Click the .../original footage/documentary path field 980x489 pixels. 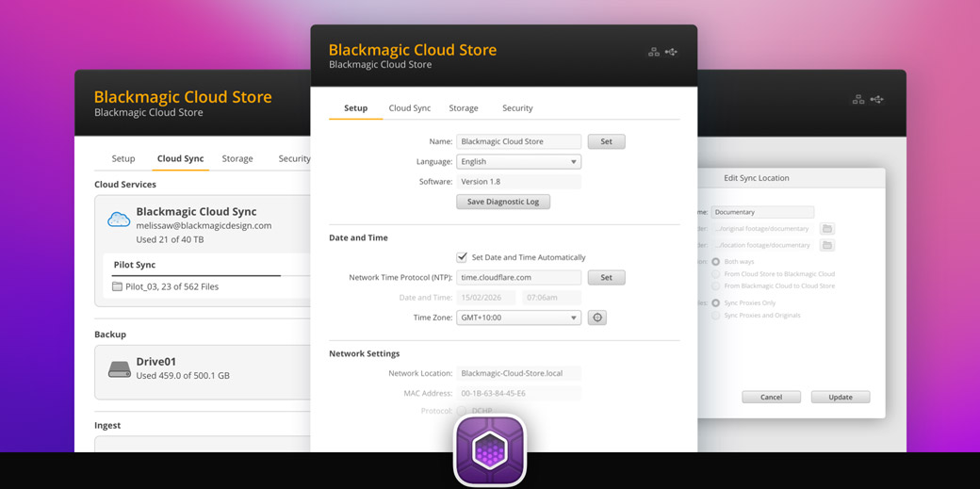762,229
